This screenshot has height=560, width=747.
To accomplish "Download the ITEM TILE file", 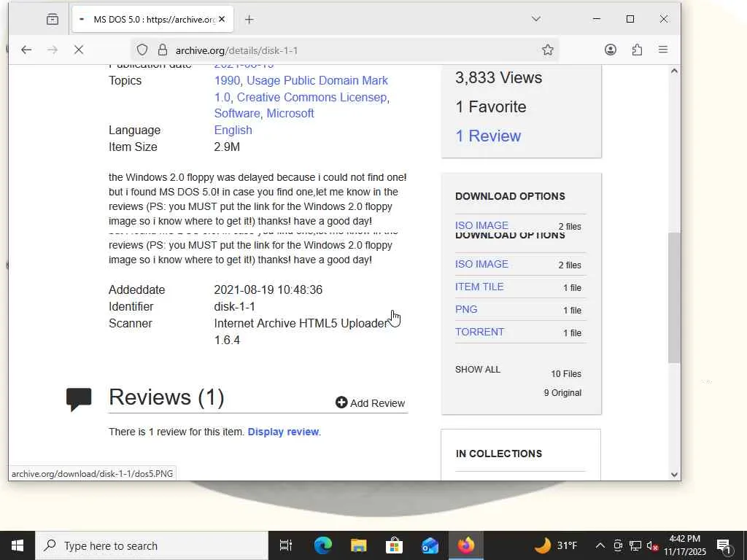I will [479, 287].
